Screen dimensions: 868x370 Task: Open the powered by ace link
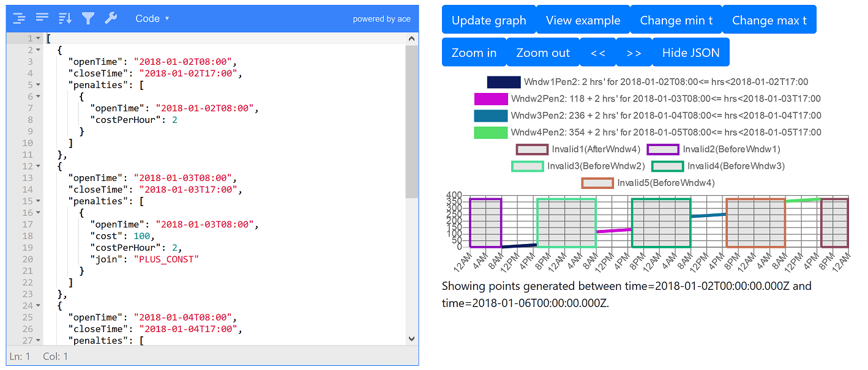tap(381, 19)
